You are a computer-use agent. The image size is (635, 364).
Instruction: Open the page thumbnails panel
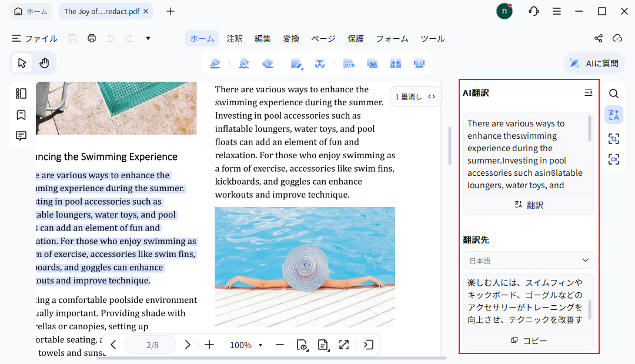pyautogui.click(x=21, y=93)
